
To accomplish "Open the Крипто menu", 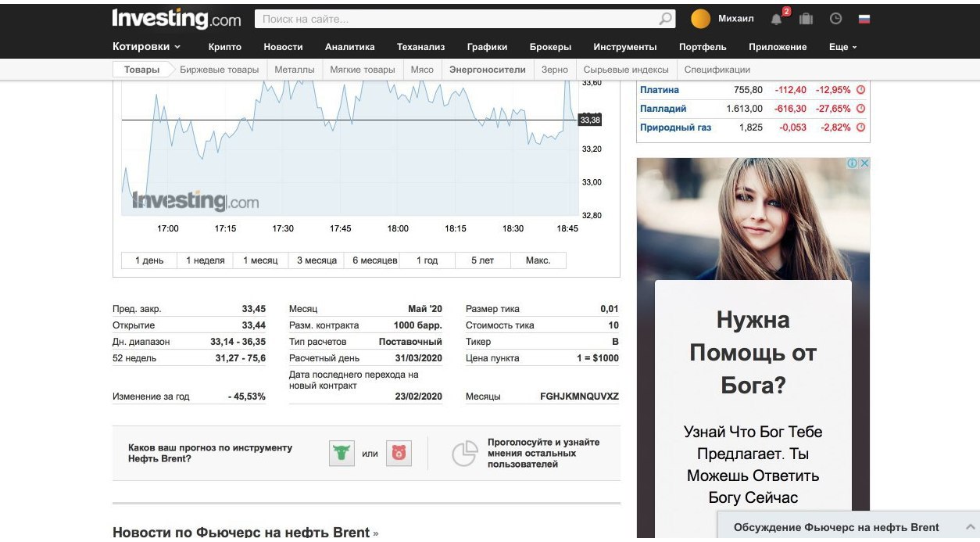I will tap(225, 47).
